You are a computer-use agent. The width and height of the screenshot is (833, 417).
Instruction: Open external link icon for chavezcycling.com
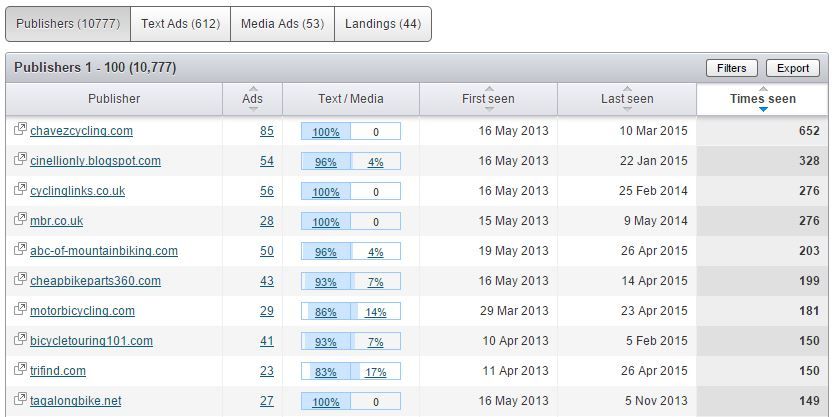pos(20,129)
